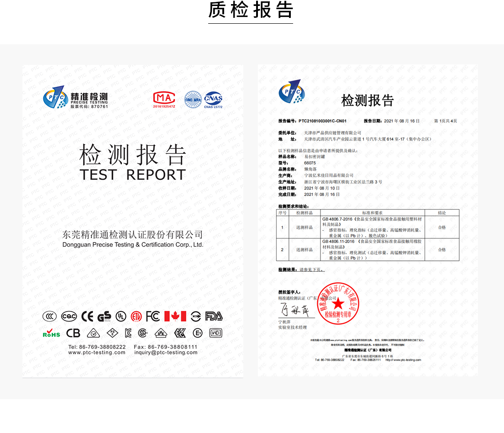Select the CE mark logo
Screen dimensions: 504x433
click(87, 317)
